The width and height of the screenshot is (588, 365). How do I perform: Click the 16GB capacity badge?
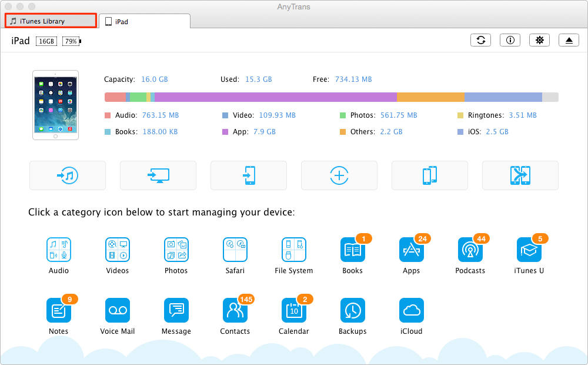click(46, 41)
